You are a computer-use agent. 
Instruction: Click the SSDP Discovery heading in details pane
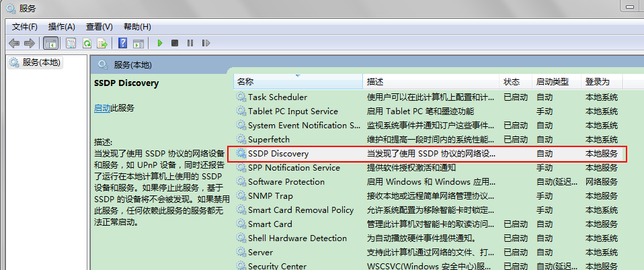point(126,83)
